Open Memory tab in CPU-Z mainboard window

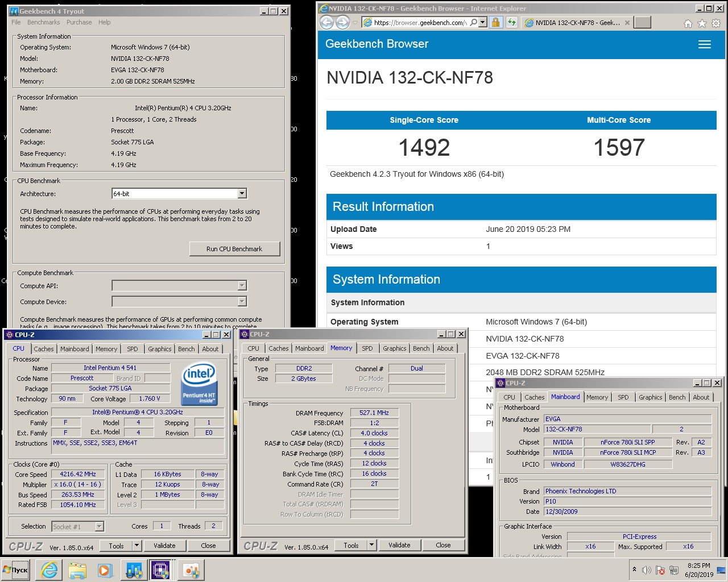point(597,397)
